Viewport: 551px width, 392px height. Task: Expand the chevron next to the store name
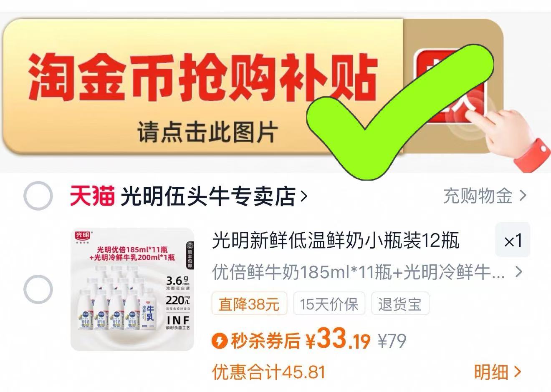303,196
